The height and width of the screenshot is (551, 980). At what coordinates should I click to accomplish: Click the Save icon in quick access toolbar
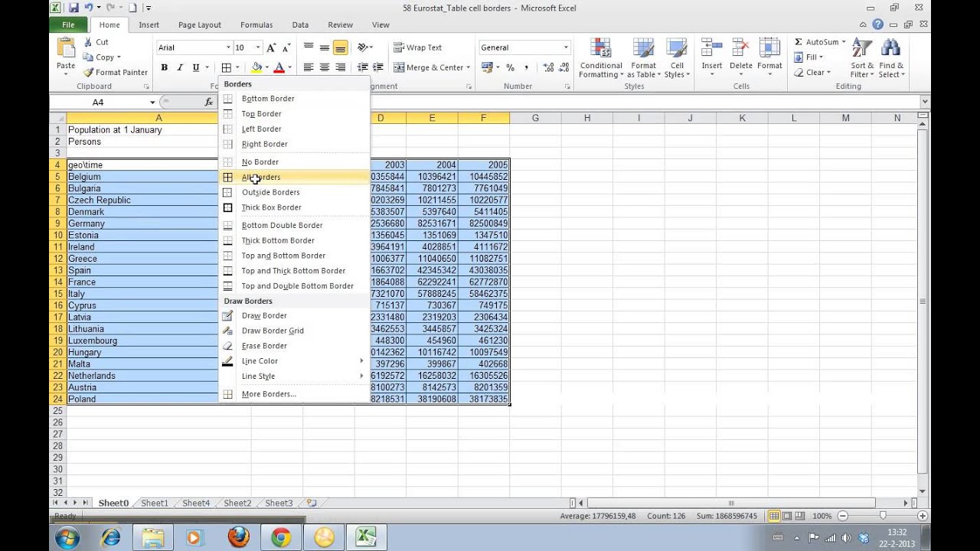pyautogui.click(x=73, y=8)
